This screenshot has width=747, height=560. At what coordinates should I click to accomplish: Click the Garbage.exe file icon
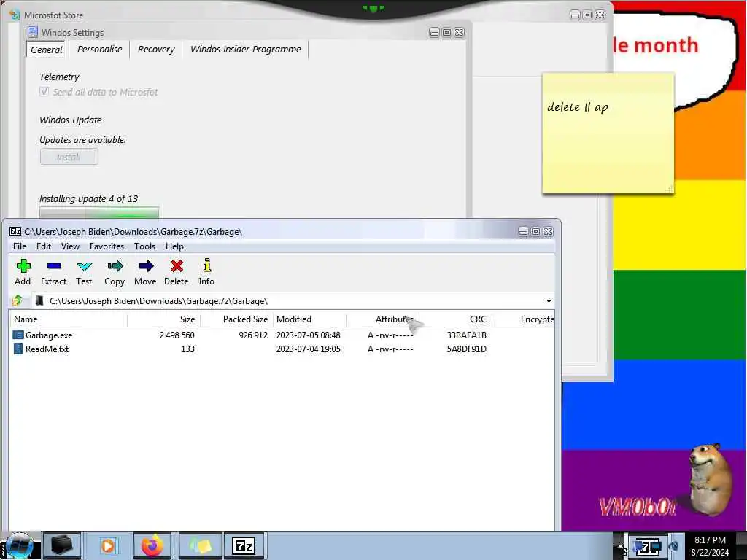coord(18,335)
